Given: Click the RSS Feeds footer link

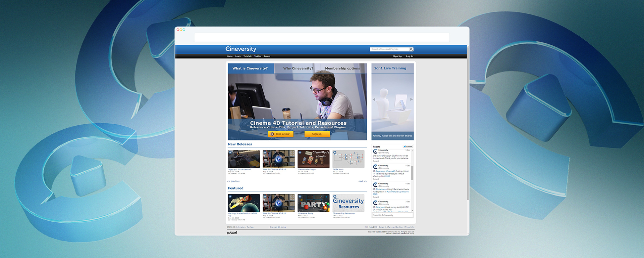Looking at the screenshot, I should click(x=369, y=227).
